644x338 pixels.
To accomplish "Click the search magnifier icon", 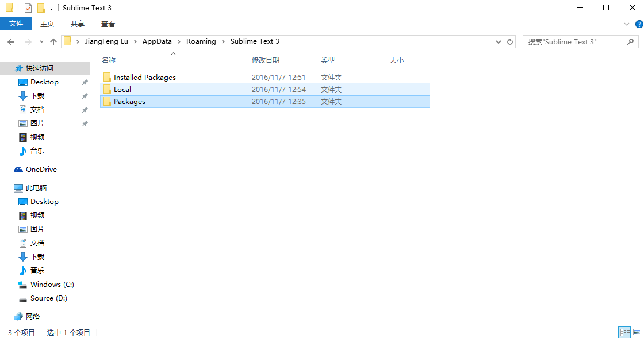I will pos(630,41).
